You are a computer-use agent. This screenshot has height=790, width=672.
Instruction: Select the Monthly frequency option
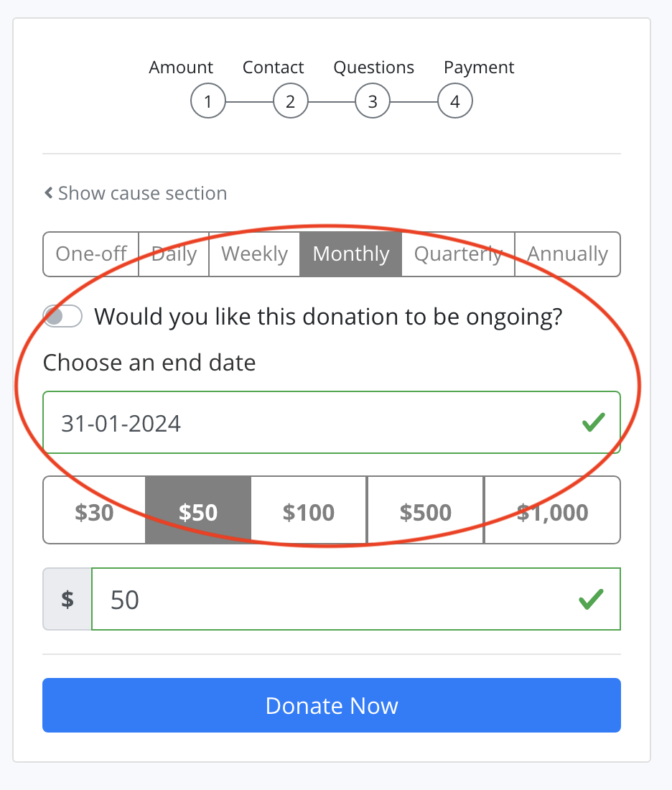pos(350,254)
